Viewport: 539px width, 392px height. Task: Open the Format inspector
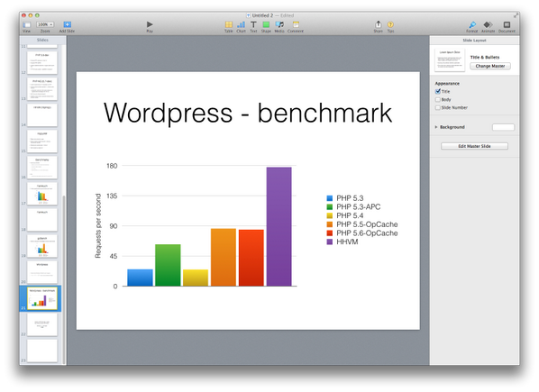472,24
